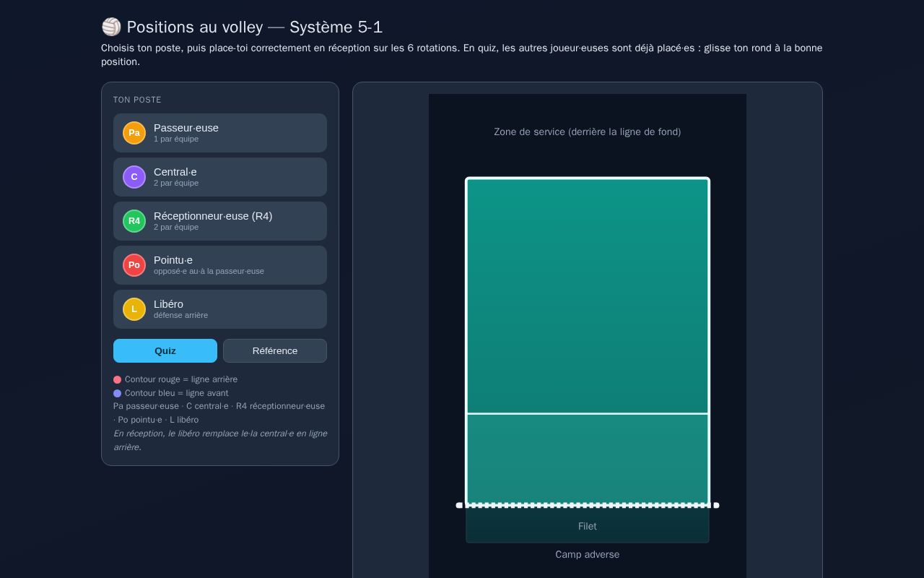Pick the green R4 réceptionneur·euse badge
The height and width of the screenshot is (578, 924).
click(134, 221)
